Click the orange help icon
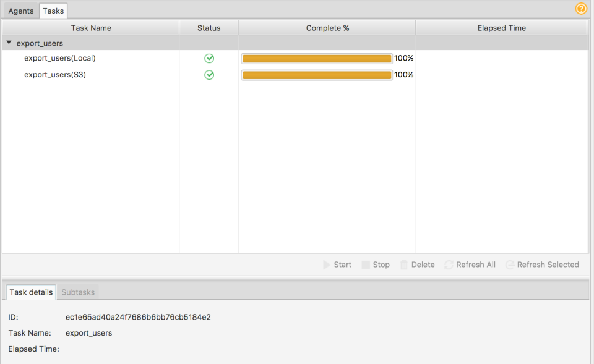Image resolution: width=594 pixels, height=364 pixels. pos(580,9)
